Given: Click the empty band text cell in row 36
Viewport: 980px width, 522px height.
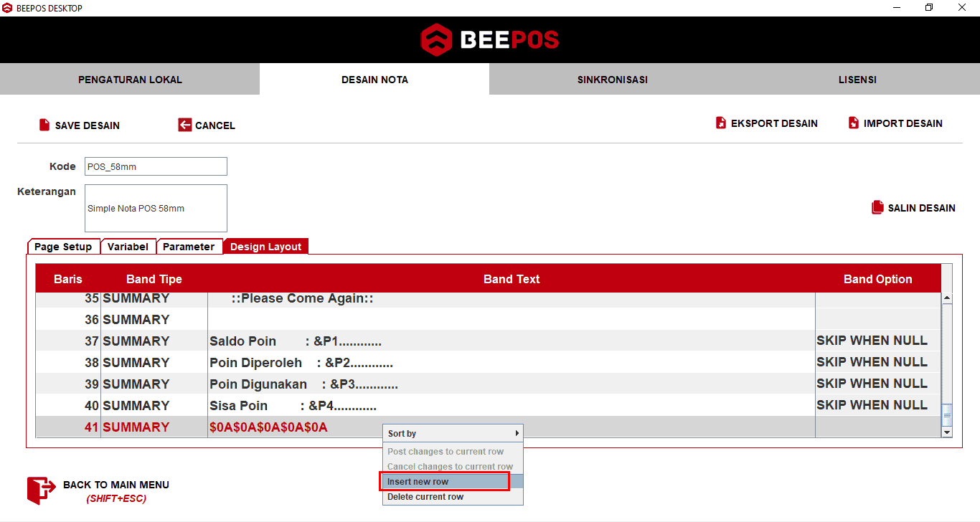Looking at the screenshot, I should click(x=512, y=320).
